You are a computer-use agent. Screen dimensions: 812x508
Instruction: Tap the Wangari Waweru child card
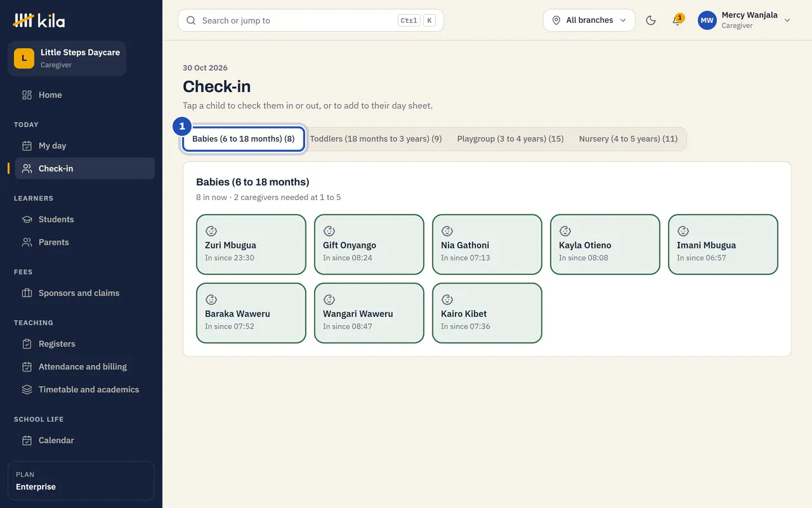(369, 313)
